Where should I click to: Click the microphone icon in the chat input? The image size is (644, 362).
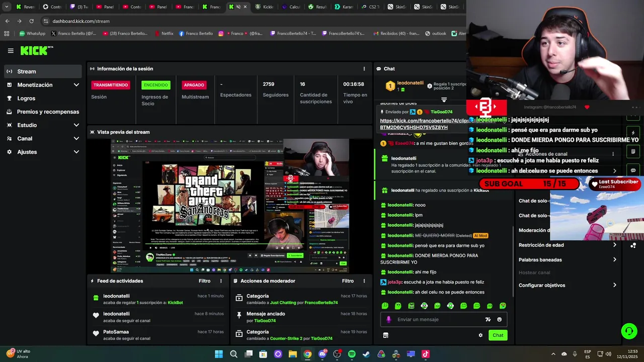pyautogui.click(x=388, y=319)
